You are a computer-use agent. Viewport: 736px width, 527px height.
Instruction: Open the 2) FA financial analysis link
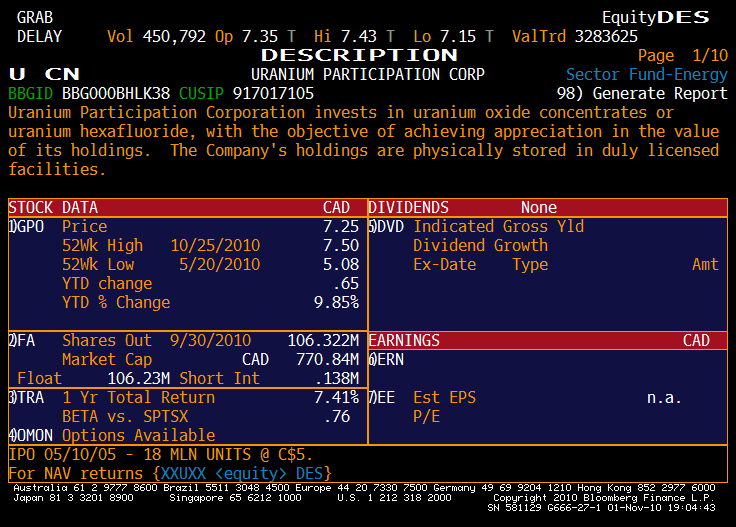coord(22,340)
